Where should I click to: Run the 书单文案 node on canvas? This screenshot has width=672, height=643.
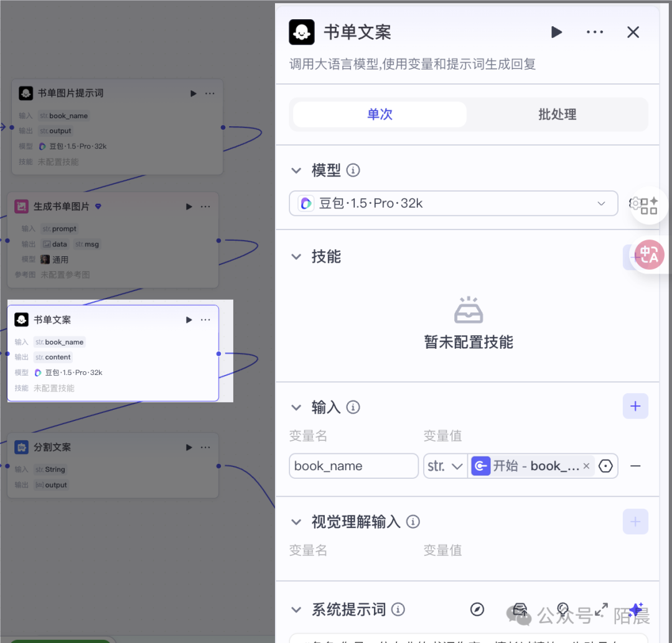189,320
